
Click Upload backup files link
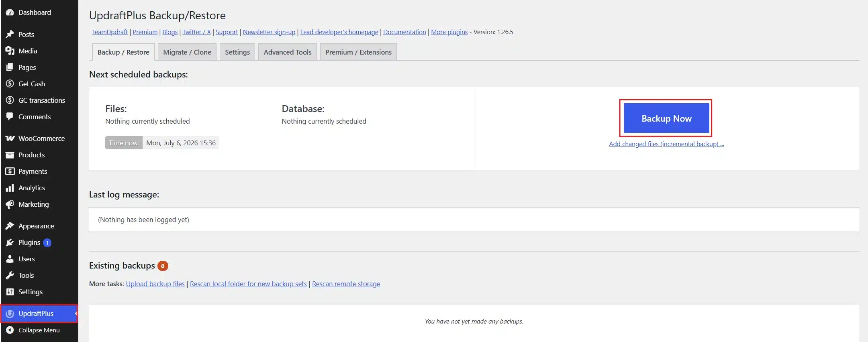coord(155,284)
